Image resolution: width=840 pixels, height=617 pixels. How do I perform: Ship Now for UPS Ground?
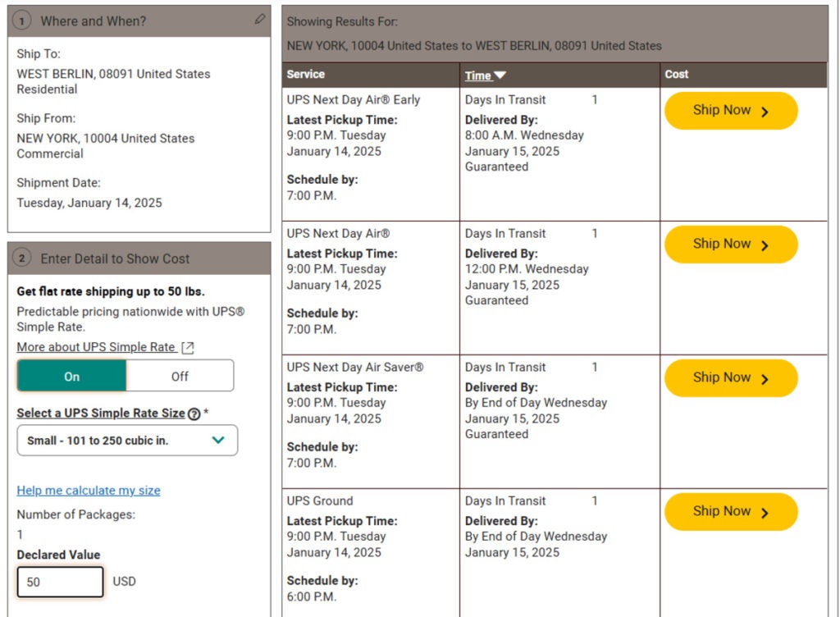pos(731,511)
